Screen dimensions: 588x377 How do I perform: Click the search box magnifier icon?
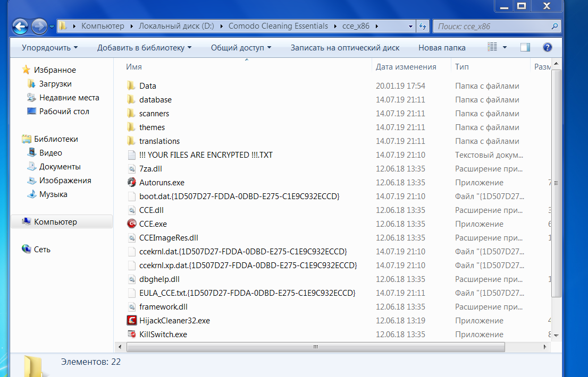click(555, 26)
